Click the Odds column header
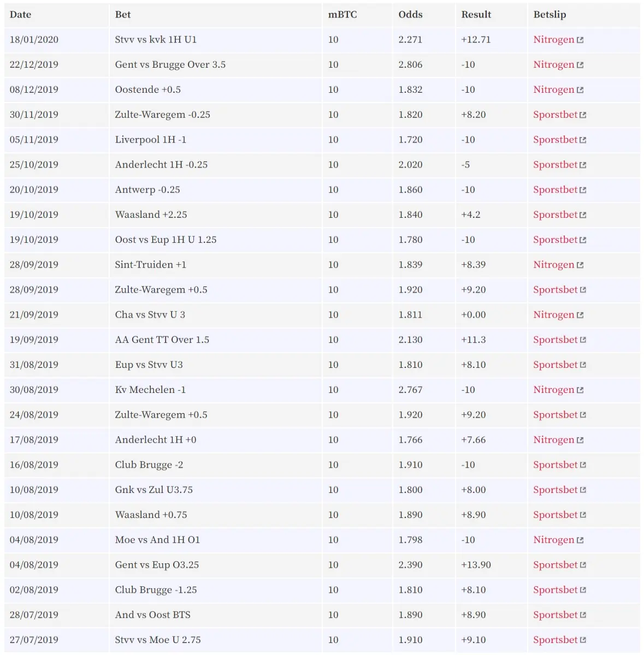This screenshot has width=644, height=655. click(410, 15)
